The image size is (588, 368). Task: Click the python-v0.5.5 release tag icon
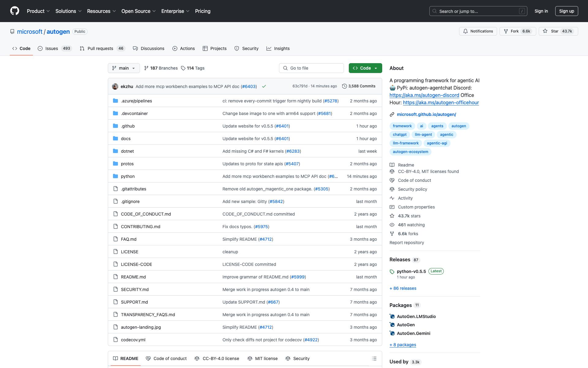pos(392,271)
